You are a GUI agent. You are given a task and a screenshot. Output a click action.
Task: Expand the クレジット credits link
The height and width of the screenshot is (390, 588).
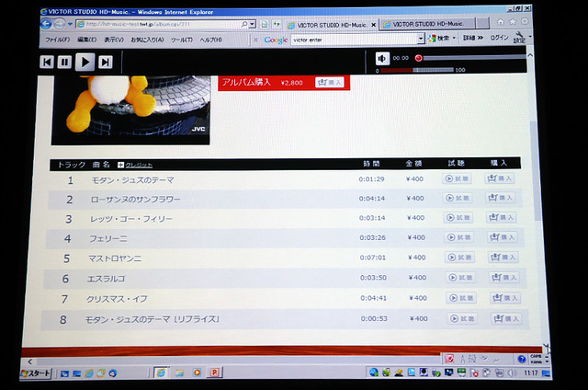coord(135,166)
